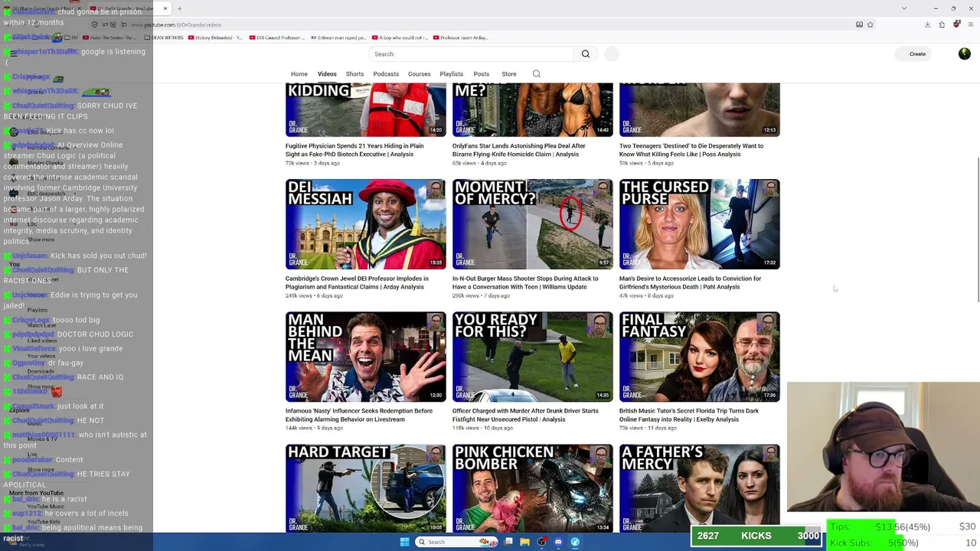Open the Eritrean man bookmark
Screen dimensions: 980x551
click(338, 37)
